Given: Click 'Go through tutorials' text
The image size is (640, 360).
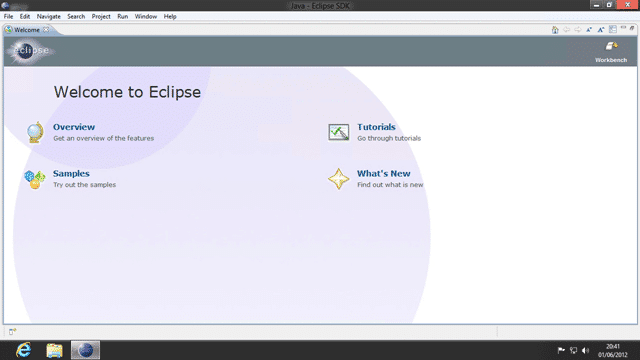Looking at the screenshot, I should coord(389,138).
